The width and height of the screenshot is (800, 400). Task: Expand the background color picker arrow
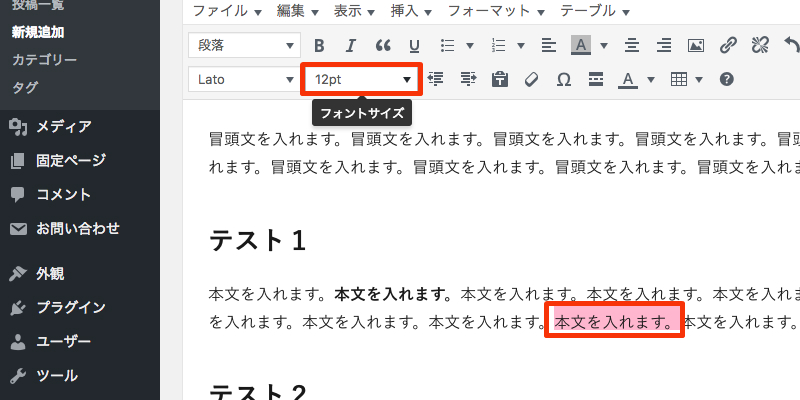tap(604, 46)
